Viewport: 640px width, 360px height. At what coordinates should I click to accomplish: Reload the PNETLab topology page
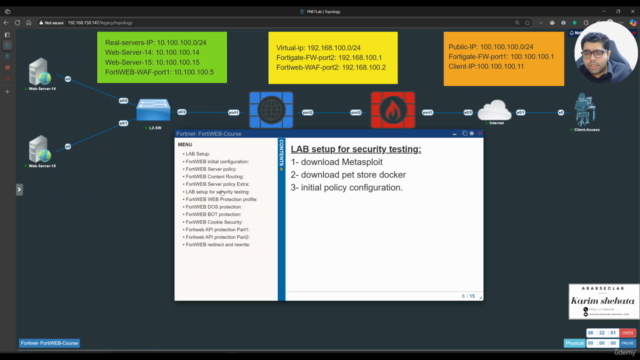pyautogui.click(x=18, y=23)
